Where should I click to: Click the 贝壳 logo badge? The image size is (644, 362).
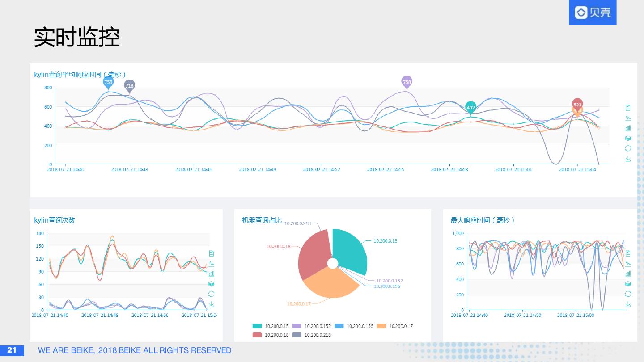point(593,13)
